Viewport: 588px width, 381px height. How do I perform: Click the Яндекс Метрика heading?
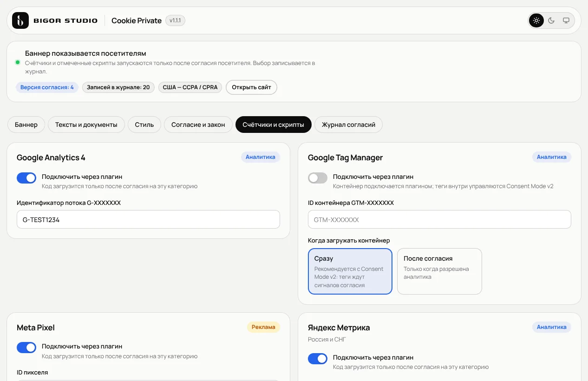[x=339, y=328]
